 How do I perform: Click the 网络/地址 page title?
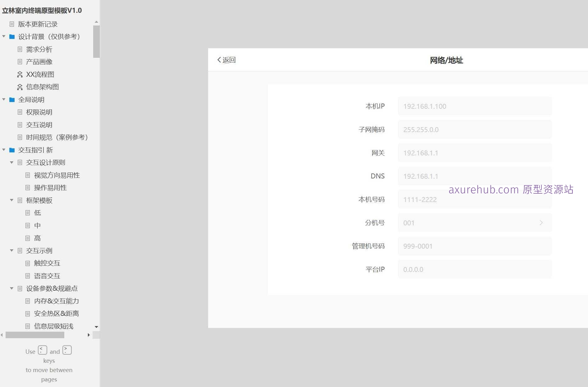tap(446, 60)
